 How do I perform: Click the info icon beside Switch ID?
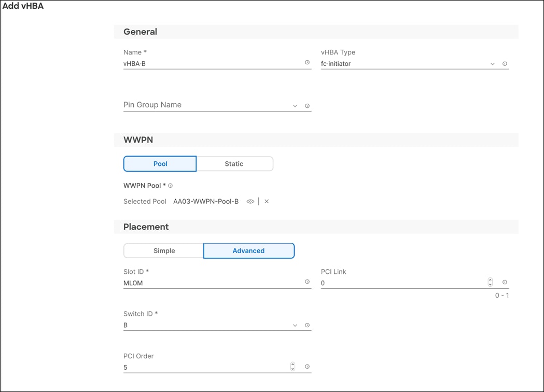coord(307,325)
